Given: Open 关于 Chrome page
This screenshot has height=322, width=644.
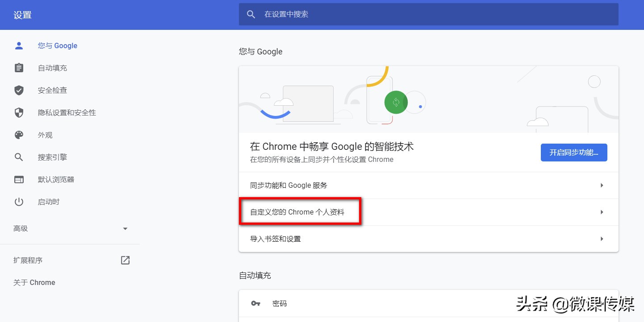Looking at the screenshot, I should pyautogui.click(x=34, y=282).
